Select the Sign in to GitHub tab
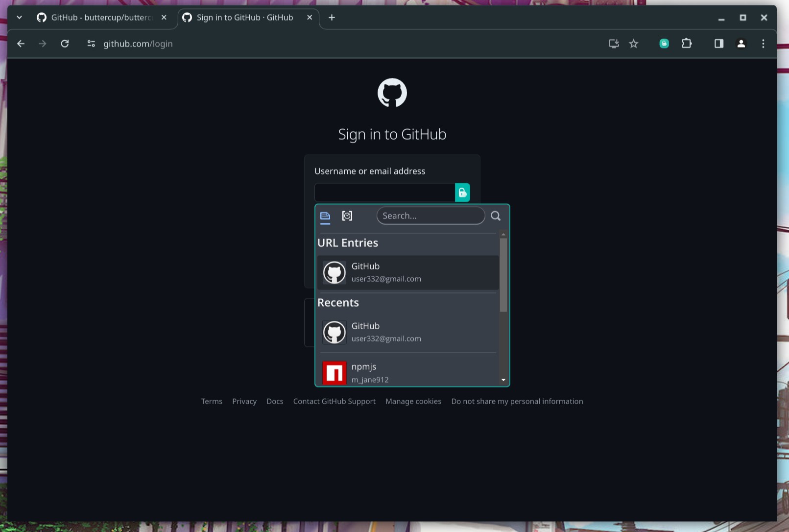Image resolution: width=789 pixels, height=532 pixels. [248, 18]
